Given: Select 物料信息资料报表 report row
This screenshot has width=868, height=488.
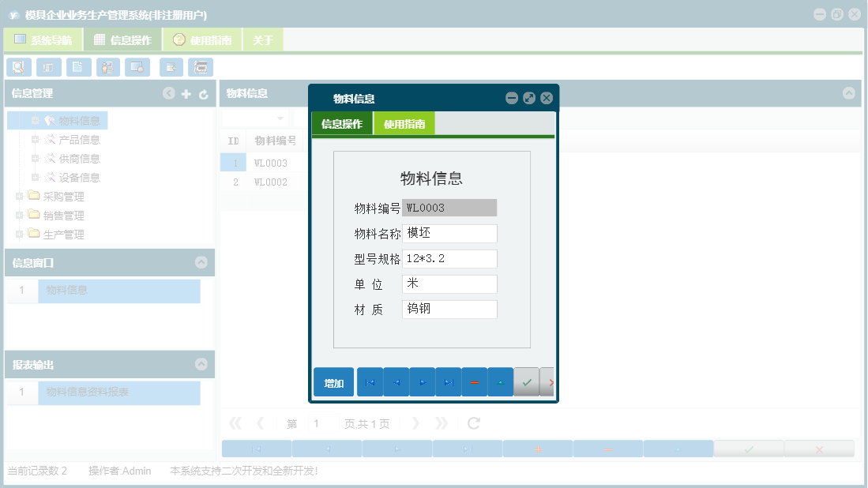Looking at the screenshot, I should (x=119, y=392).
